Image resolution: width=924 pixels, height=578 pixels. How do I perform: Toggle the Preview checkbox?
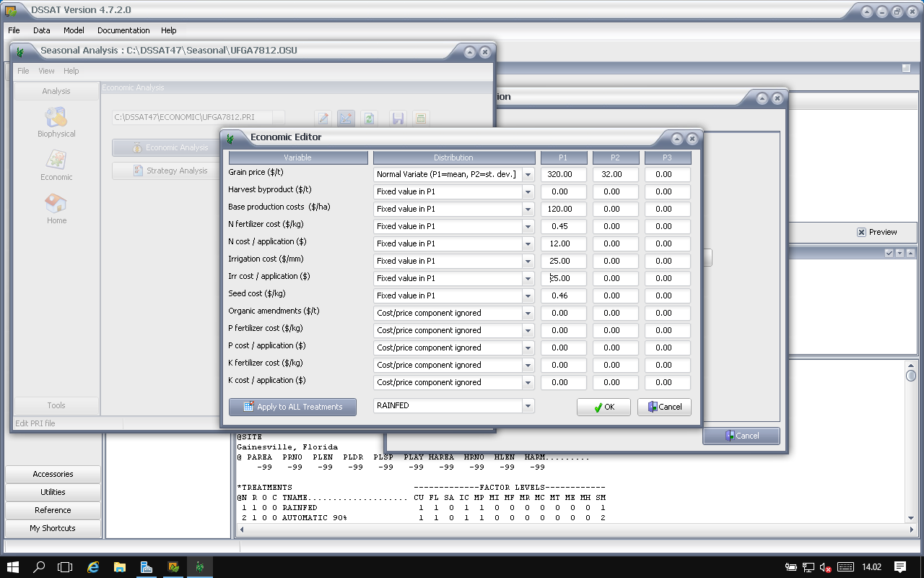861,232
